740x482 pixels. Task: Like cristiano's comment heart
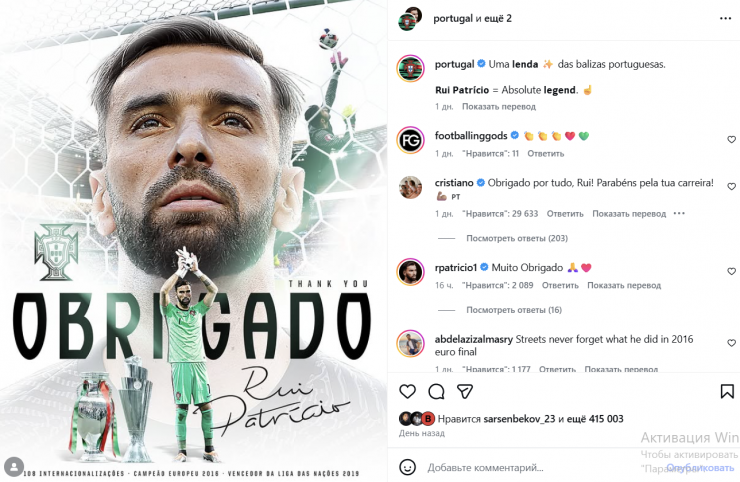click(731, 186)
